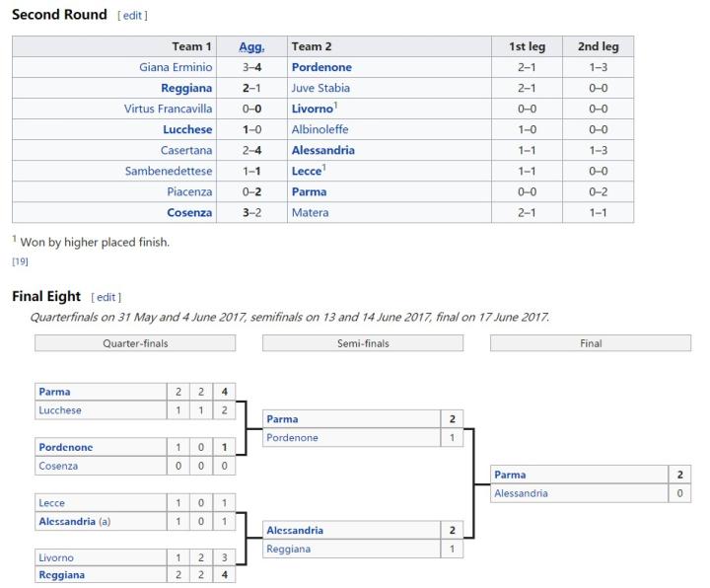Image resolution: width=710 pixels, height=588 pixels.
Task: Open the Agg. column header link
Action: click(x=251, y=46)
